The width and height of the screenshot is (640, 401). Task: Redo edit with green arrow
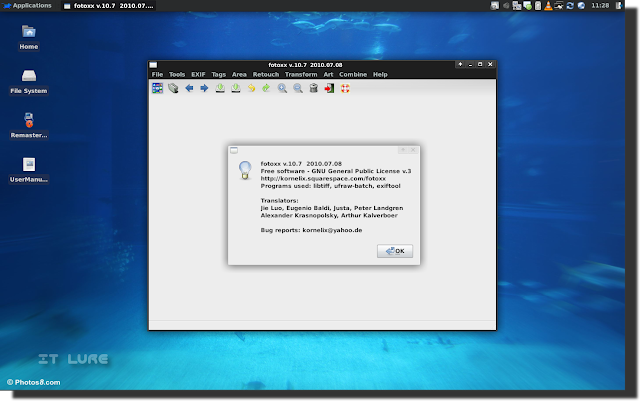pos(266,88)
